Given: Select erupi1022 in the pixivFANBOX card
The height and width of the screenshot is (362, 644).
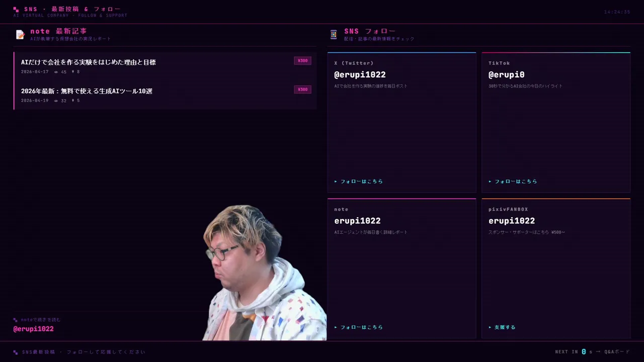Looking at the screenshot, I should point(512,221).
